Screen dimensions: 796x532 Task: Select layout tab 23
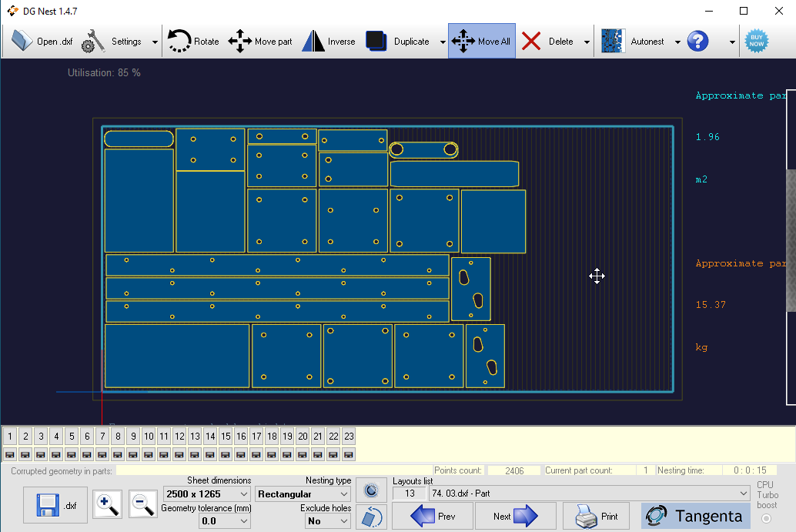[349, 436]
